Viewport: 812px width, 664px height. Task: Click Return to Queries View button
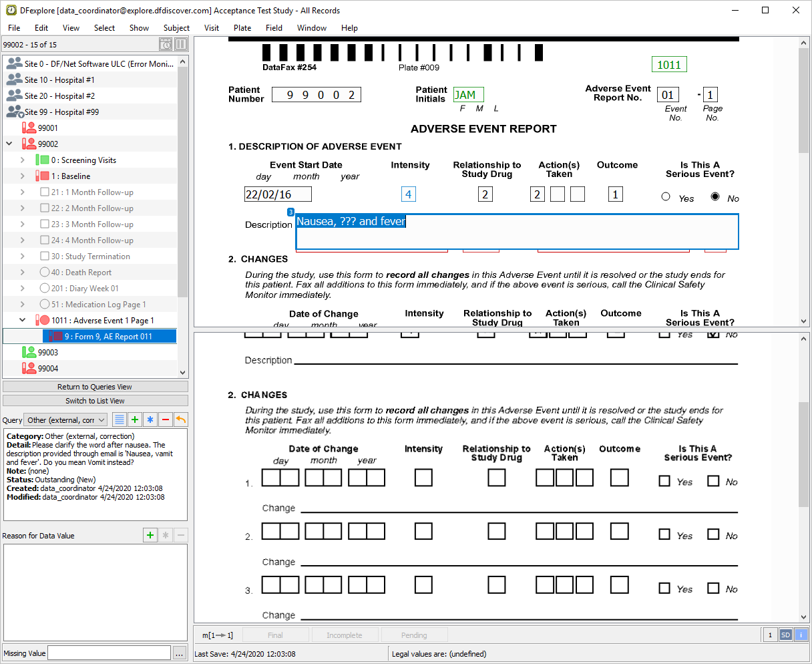pyautogui.click(x=95, y=387)
